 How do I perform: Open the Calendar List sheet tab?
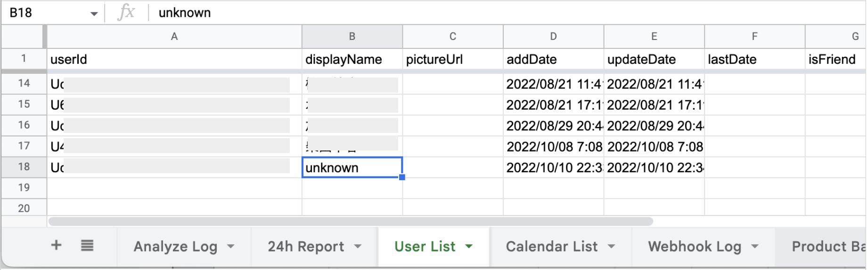click(551, 246)
